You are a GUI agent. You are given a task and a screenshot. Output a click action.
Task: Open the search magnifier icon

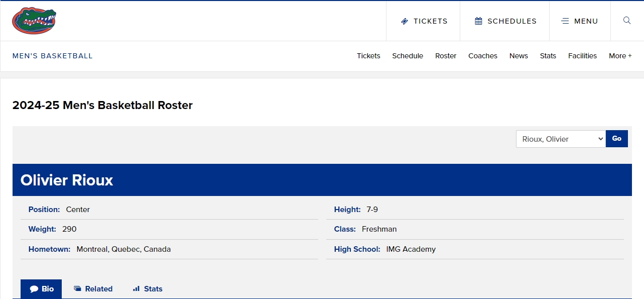click(x=627, y=21)
